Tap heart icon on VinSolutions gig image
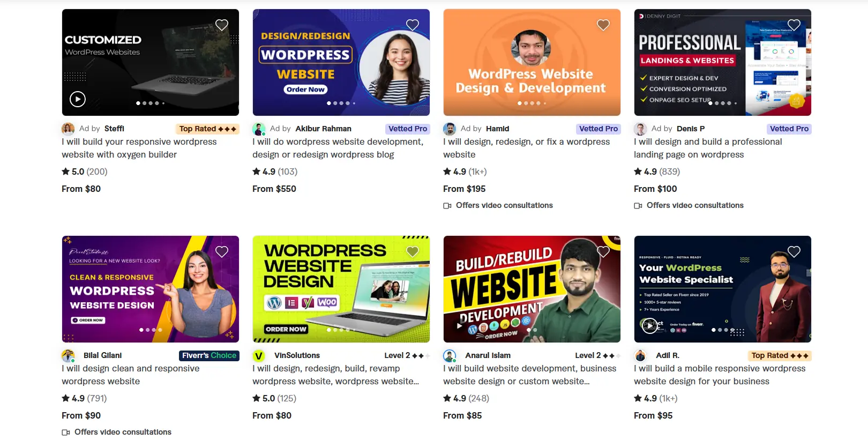This screenshot has width=868, height=447. pos(413,251)
